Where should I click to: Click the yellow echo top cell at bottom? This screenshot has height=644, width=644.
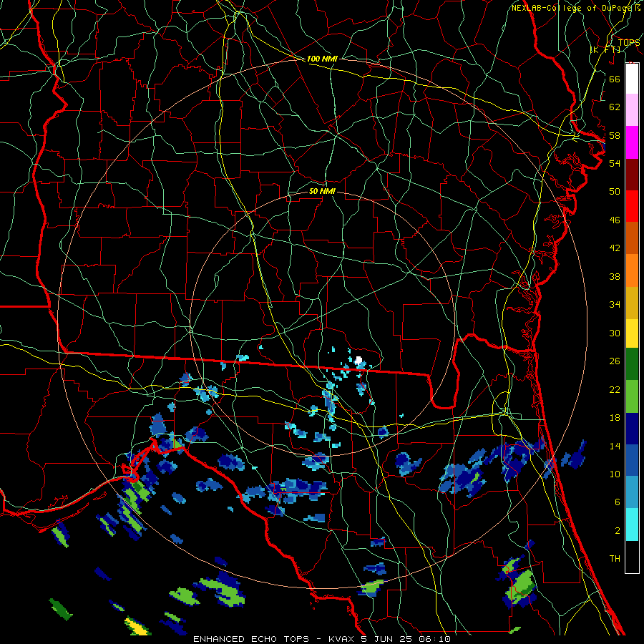click(x=136, y=626)
